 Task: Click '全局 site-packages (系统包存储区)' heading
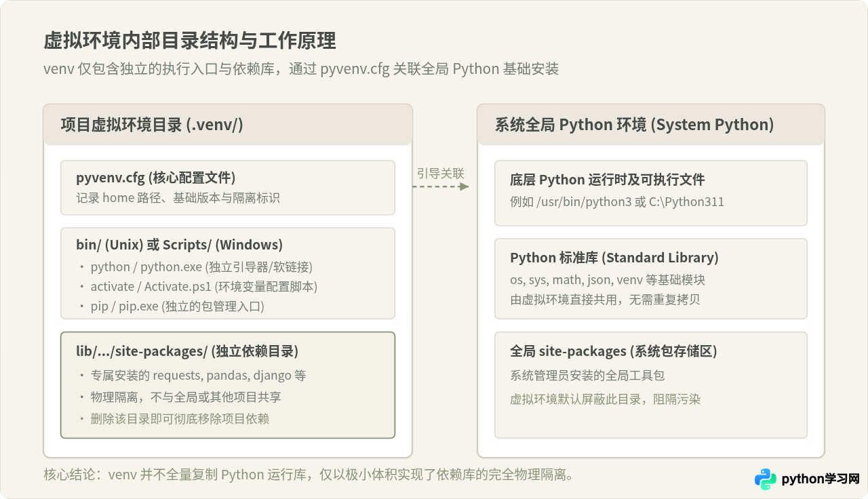point(614,351)
